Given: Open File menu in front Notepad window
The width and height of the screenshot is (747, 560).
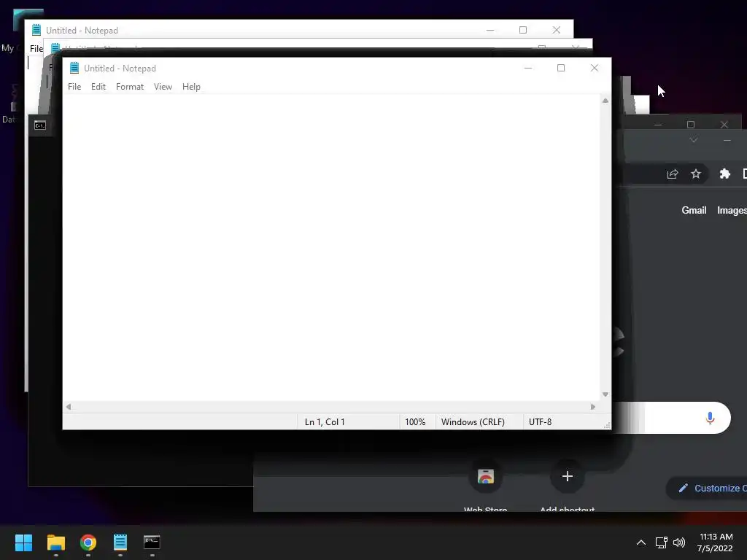Looking at the screenshot, I should coord(74,87).
